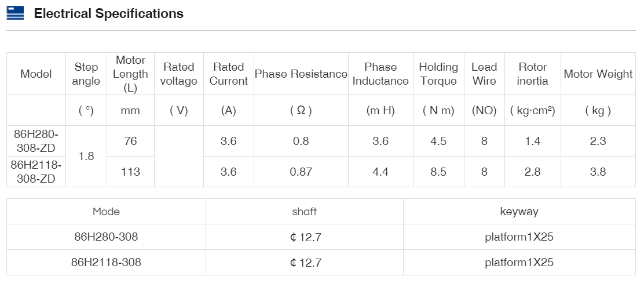Screen dimensions: 644x287
Task: Select the Rotor inertia header cell
Action: tap(532, 74)
